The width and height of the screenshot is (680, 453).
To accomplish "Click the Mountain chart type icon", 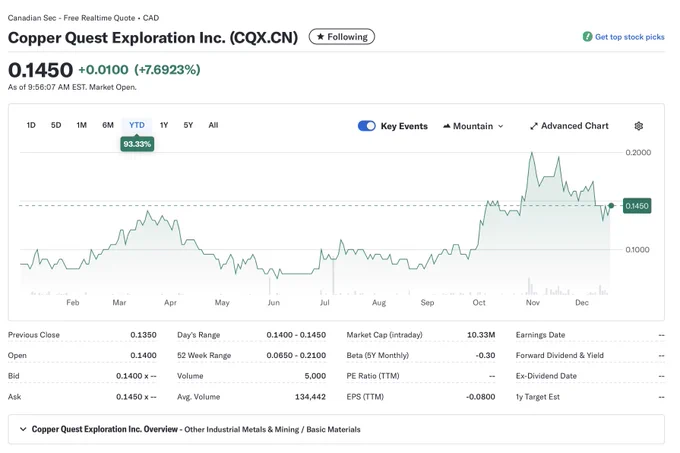I will pyautogui.click(x=446, y=126).
